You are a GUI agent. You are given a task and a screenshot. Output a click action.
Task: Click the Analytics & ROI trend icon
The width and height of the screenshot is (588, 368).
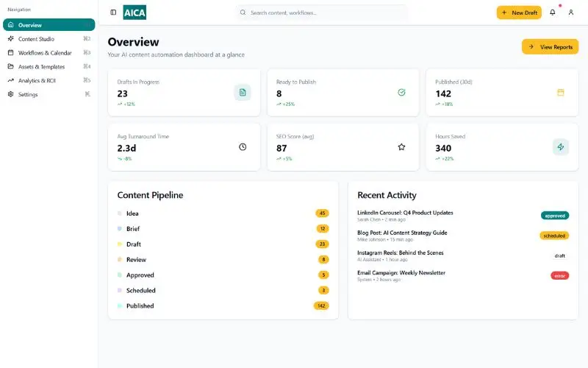[10, 80]
